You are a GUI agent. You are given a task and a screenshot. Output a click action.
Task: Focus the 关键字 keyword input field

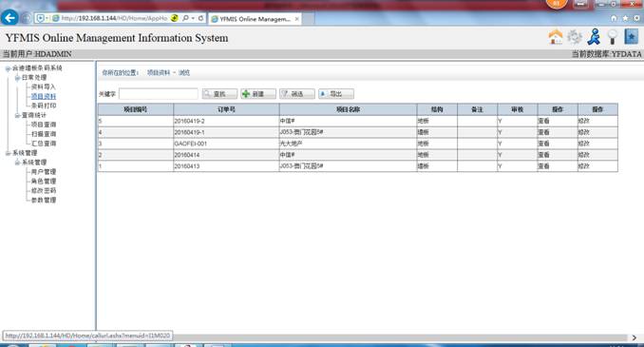(159, 94)
